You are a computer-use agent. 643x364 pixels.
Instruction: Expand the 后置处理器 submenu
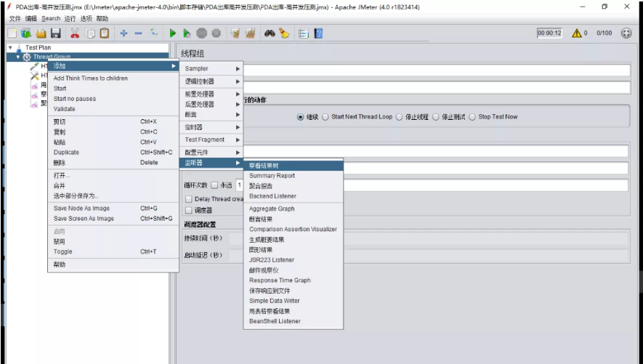211,104
